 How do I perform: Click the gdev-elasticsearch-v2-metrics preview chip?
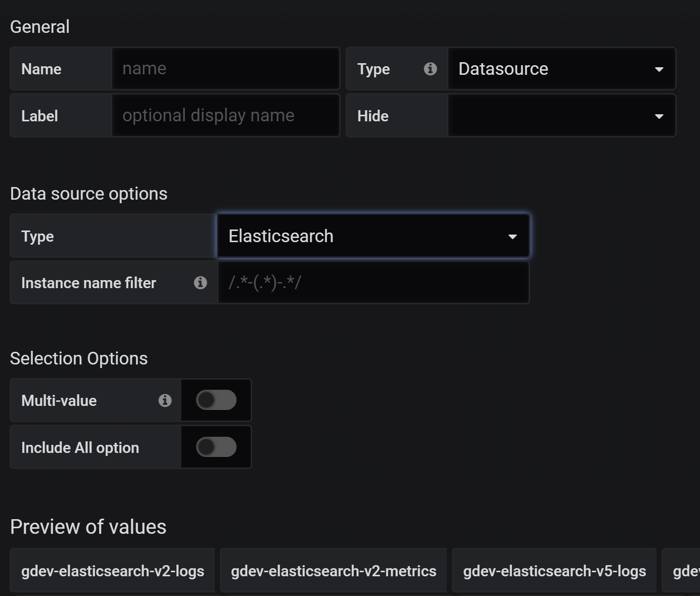point(334,571)
